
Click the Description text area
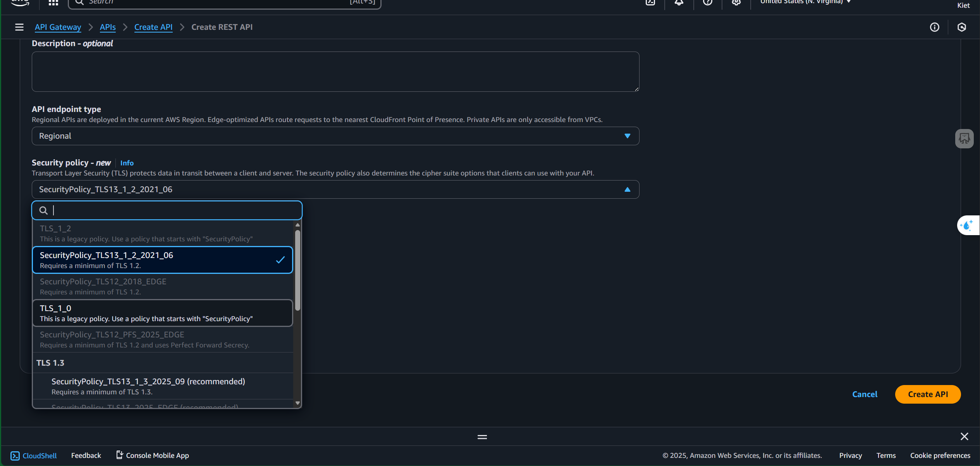click(335, 72)
